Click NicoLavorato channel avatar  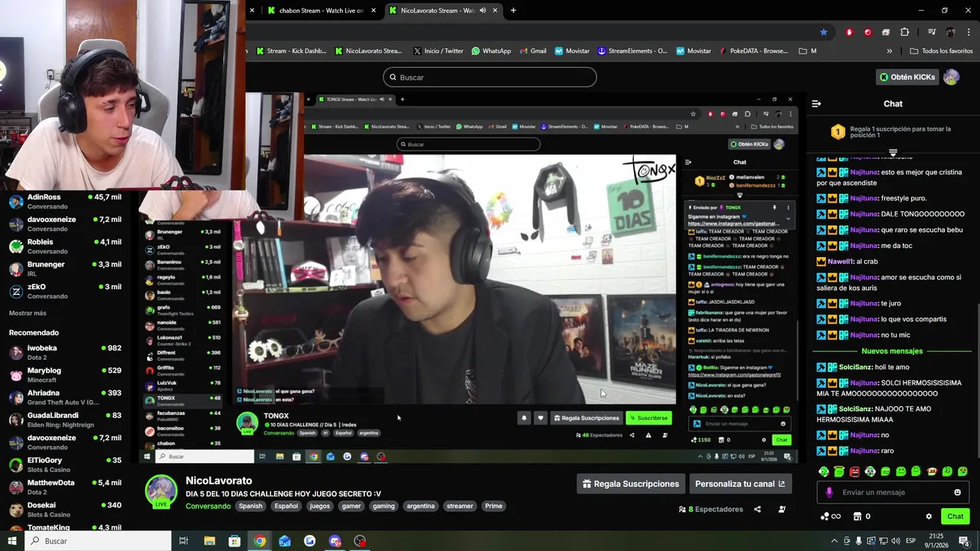(162, 491)
